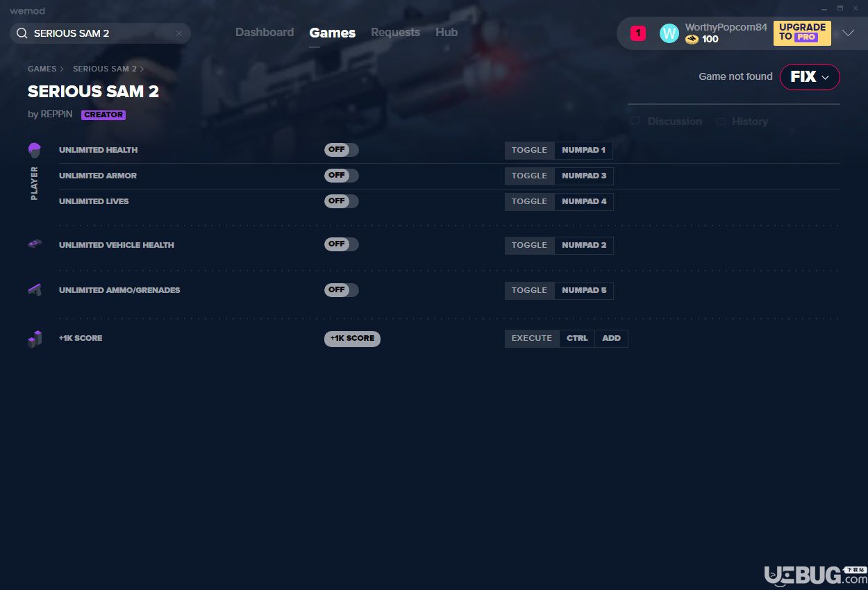Click the UNLIMITED HEALTH label
This screenshot has width=868, height=590.
(x=99, y=150)
